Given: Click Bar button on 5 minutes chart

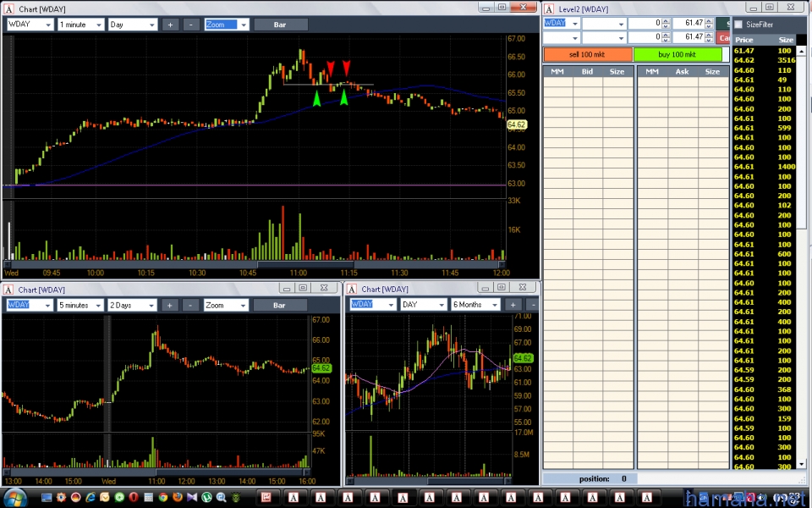Looking at the screenshot, I should (279, 306).
